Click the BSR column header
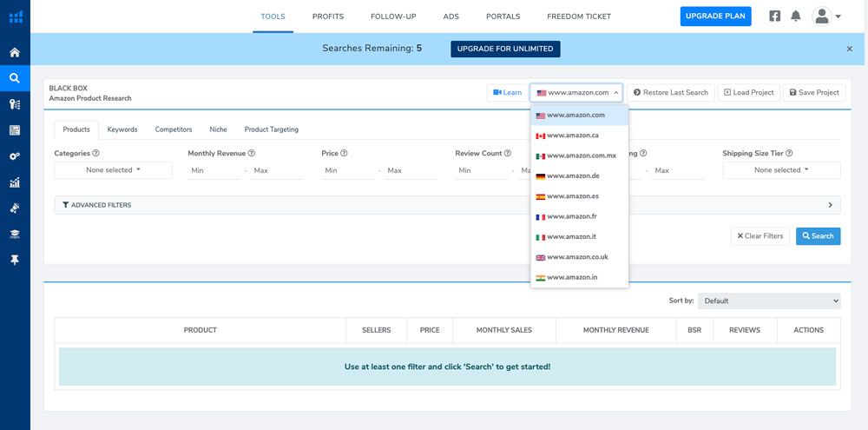 click(694, 330)
